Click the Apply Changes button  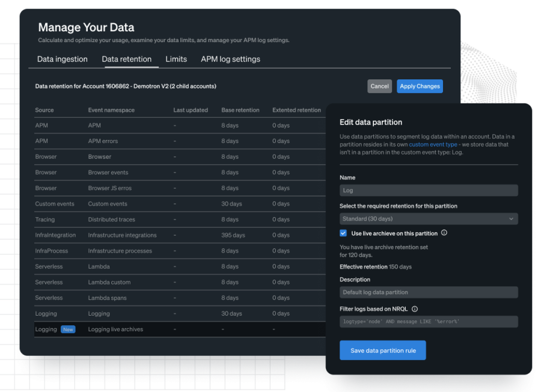point(420,86)
